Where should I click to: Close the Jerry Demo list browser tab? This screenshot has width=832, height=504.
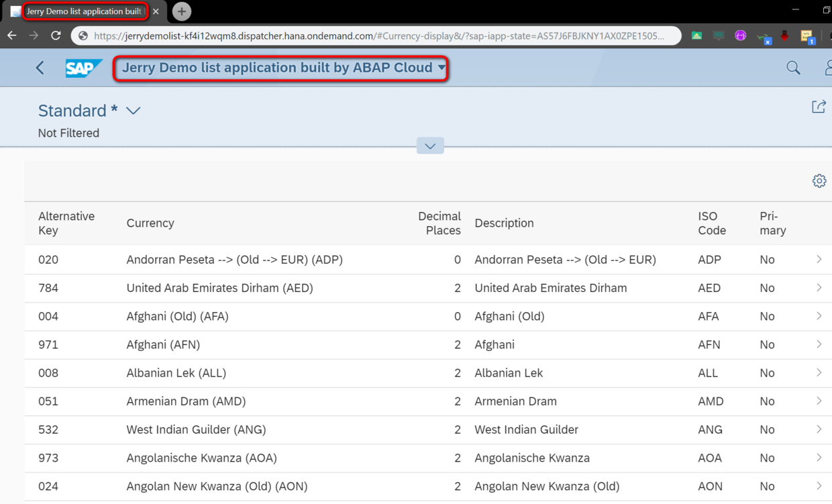pyautogui.click(x=156, y=11)
